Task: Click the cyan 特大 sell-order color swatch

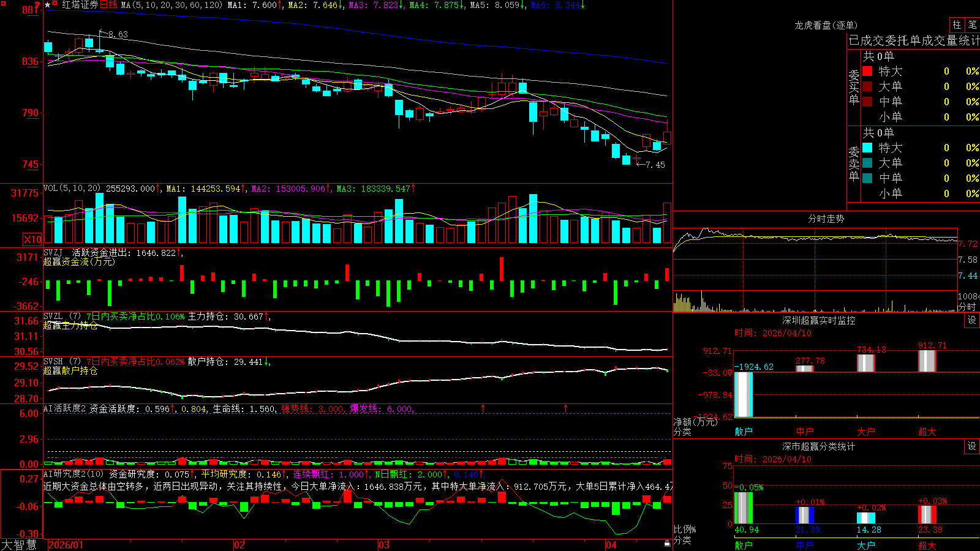Action: (x=867, y=148)
